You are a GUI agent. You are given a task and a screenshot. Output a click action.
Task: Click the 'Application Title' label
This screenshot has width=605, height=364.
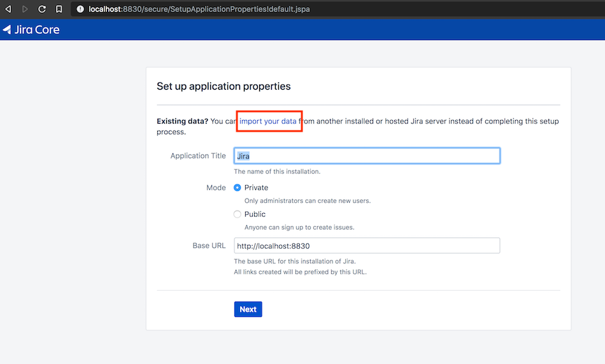click(198, 156)
